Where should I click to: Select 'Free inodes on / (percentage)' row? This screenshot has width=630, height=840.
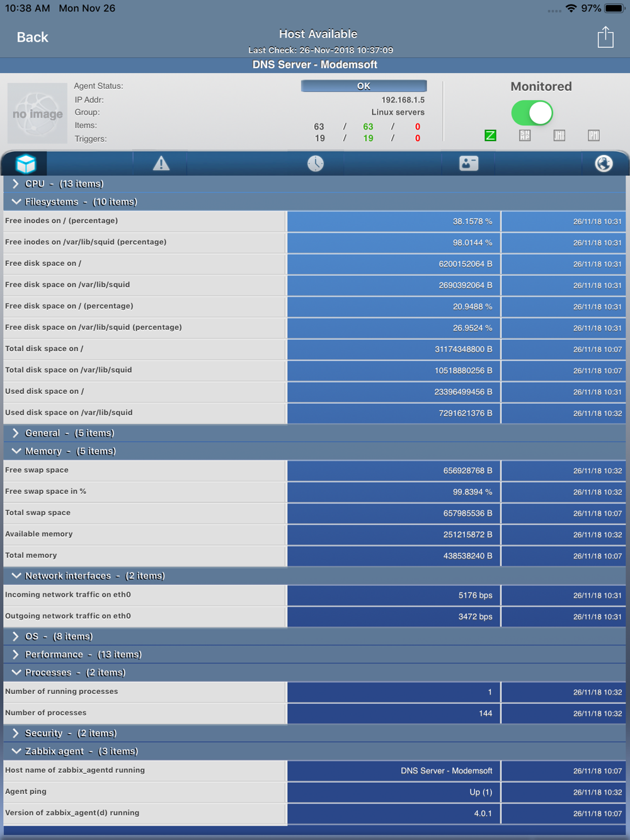315,221
